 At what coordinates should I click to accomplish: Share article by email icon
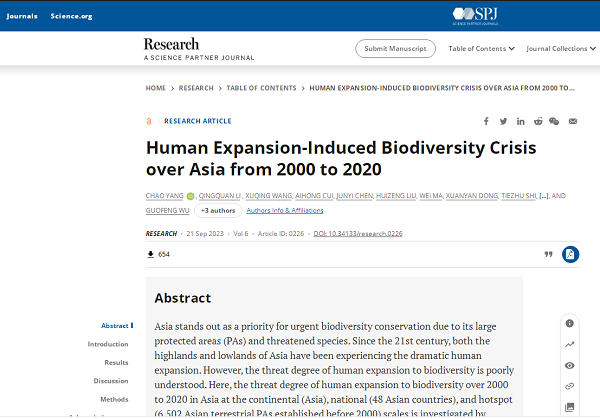[x=573, y=121]
